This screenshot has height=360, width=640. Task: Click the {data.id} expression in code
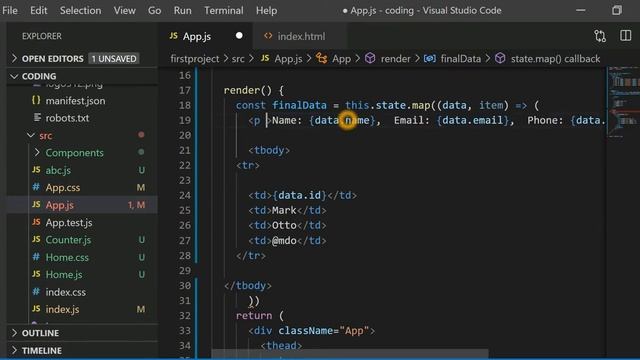[x=300, y=196]
